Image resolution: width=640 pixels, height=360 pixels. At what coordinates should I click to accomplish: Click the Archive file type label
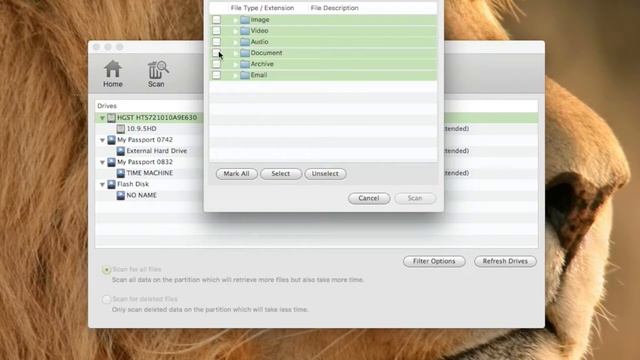[x=262, y=64]
